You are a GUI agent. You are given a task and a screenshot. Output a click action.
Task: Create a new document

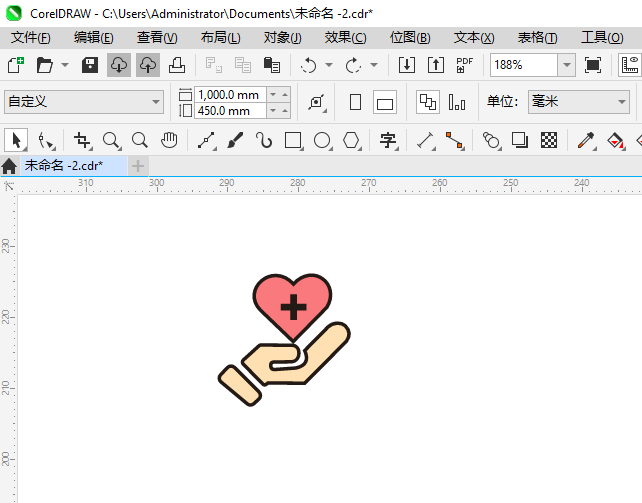click(16, 65)
